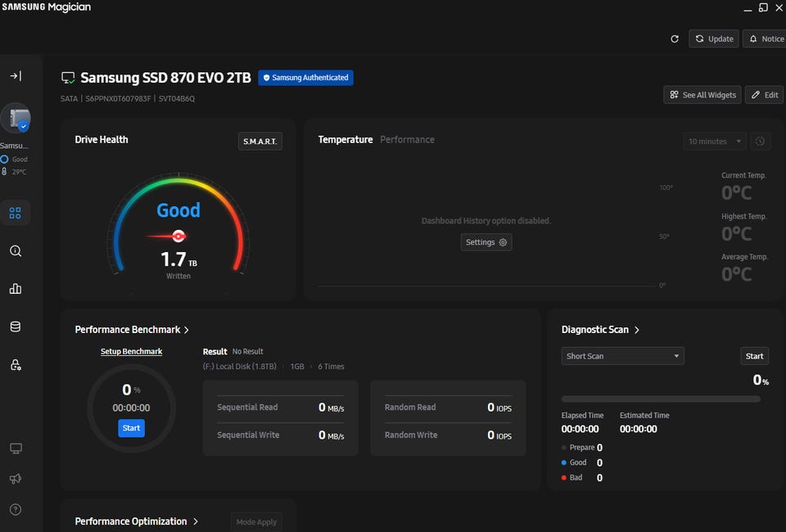Restore the Samsung Magician window size
Screen dimensions: 786x532
tap(763, 7)
